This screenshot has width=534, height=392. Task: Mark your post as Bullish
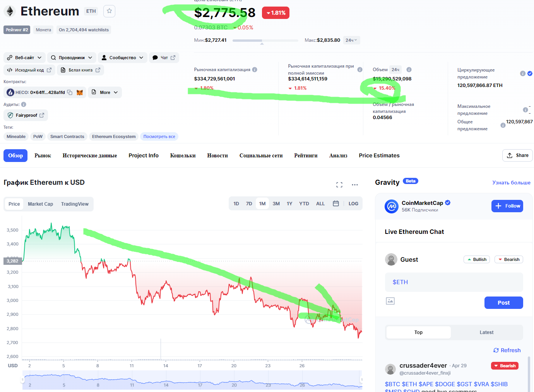tap(477, 259)
